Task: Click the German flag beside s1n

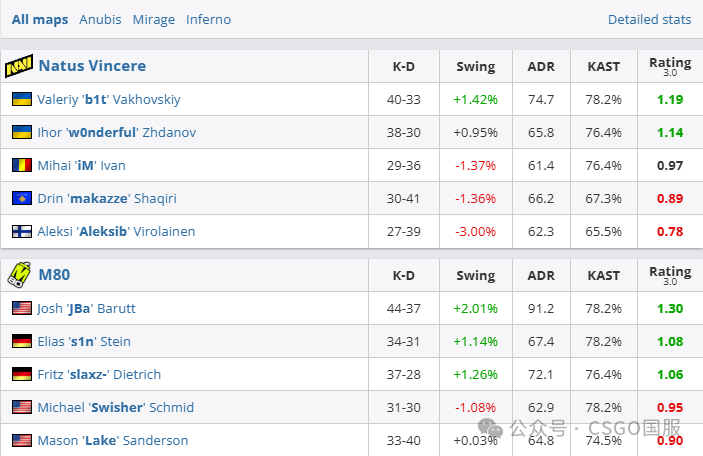Action: (x=22, y=341)
